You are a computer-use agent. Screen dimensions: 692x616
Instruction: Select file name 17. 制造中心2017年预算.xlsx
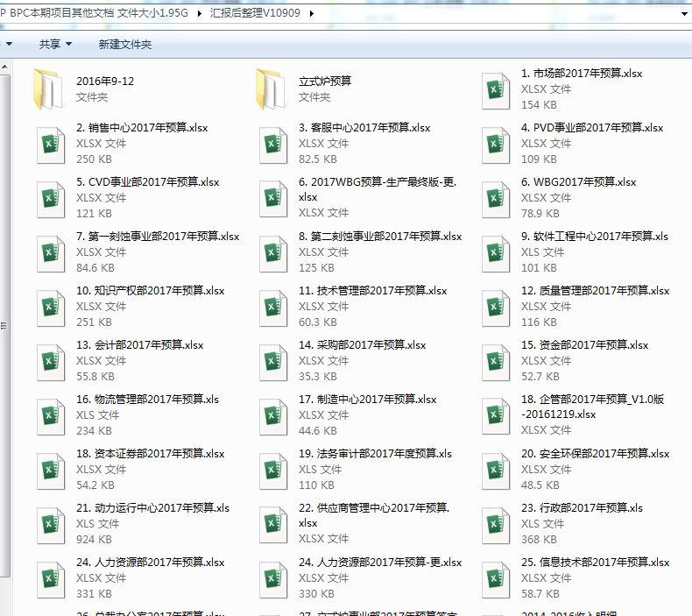coord(367,400)
